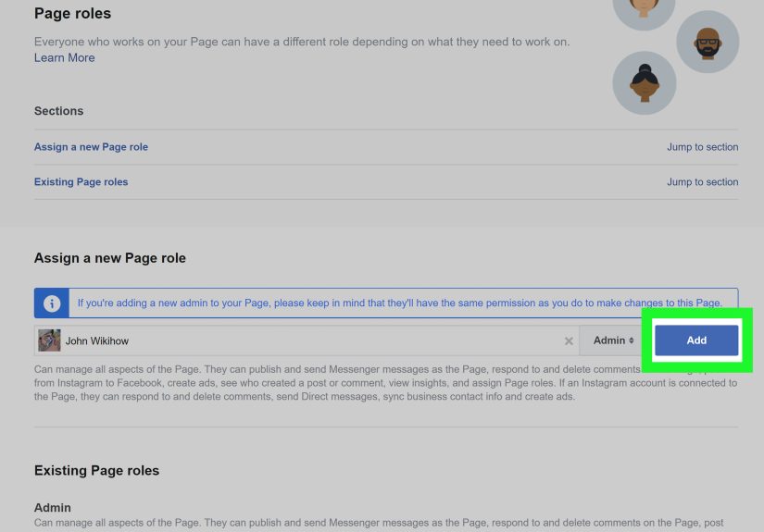Click the info icon in the admin notice
Image resolution: width=764 pixels, height=532 pixels.
[x=52, y=303]
